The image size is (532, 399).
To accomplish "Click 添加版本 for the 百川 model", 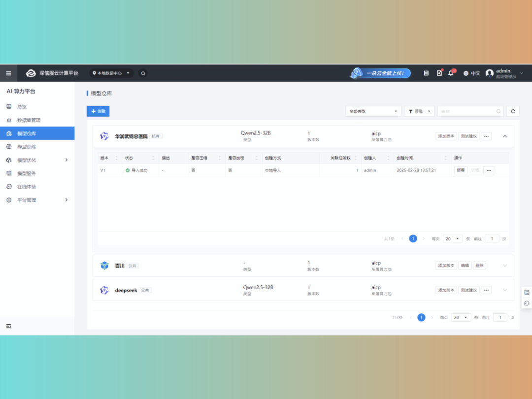I will [446, 266].
